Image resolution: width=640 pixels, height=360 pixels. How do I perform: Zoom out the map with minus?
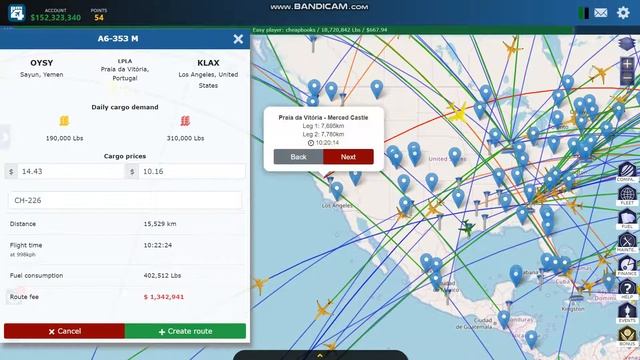coord(627,78)
